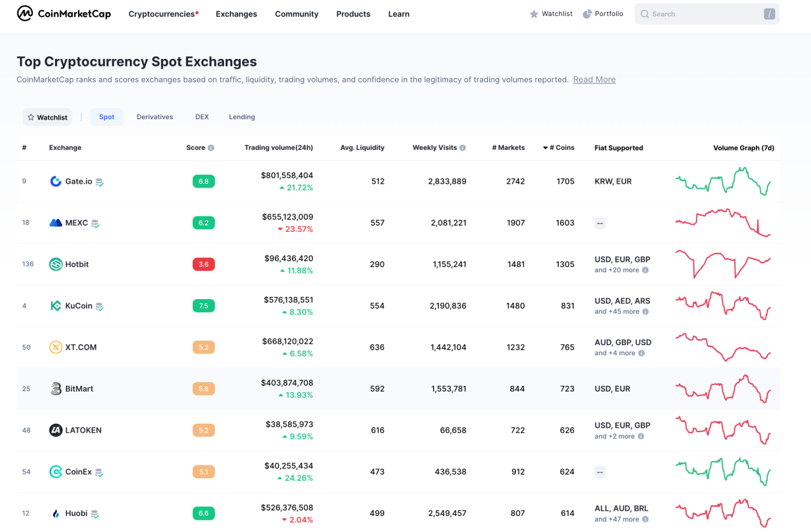This screenshot has width=811, height=532.
Task: Follow the Read More link
Action: coord(594,79)
